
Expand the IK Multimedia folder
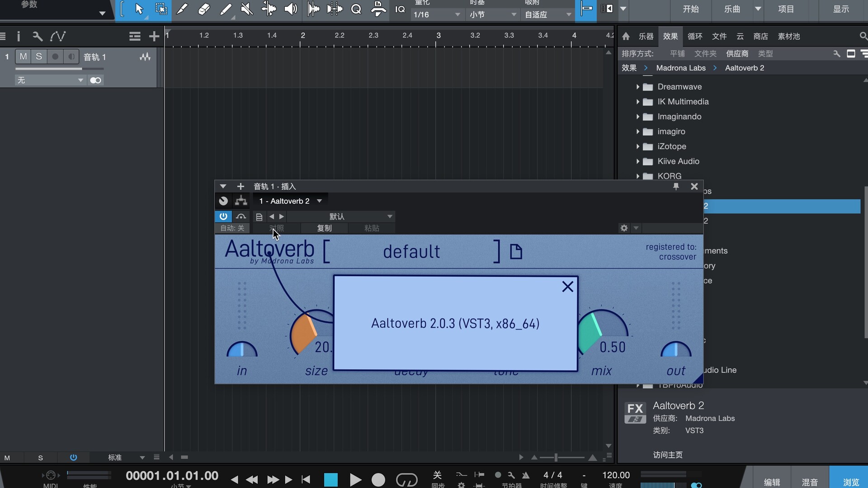point(637,102)
